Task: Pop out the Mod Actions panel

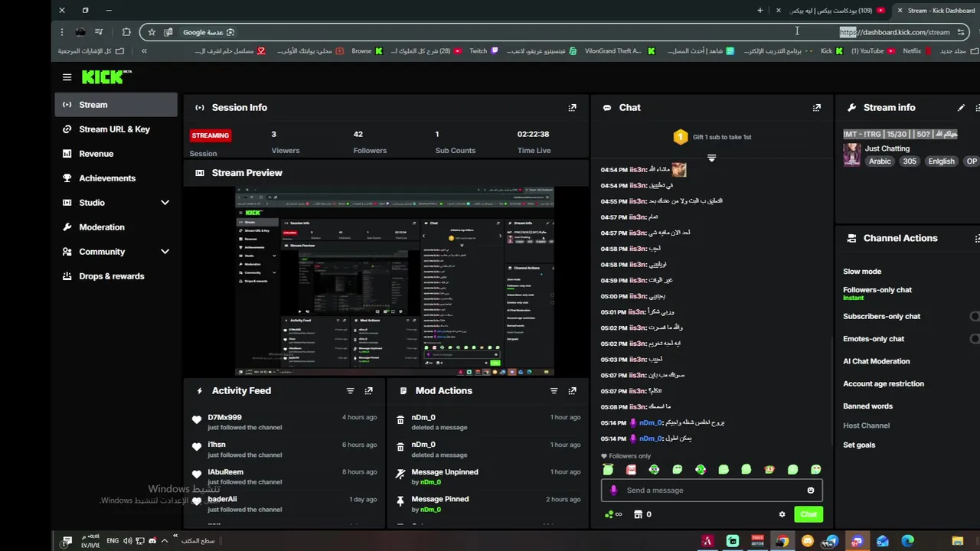Action: click(572, 391)
